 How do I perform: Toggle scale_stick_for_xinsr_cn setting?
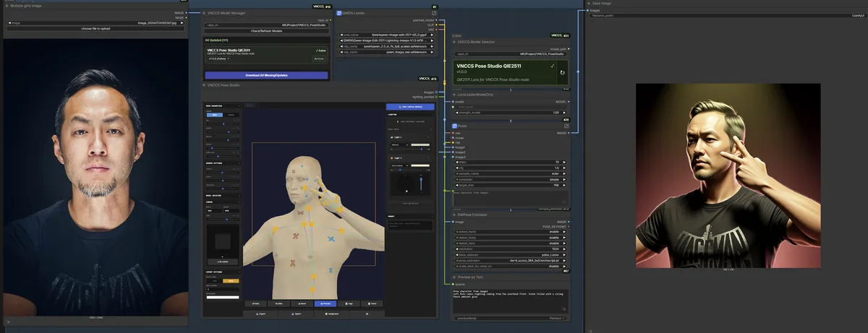point(511,267)
